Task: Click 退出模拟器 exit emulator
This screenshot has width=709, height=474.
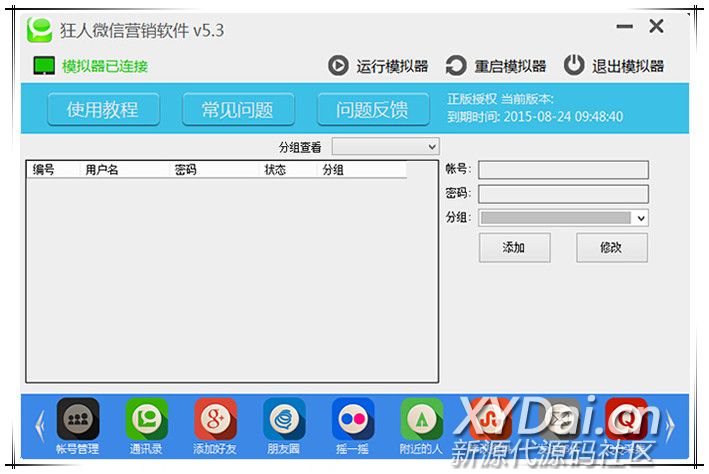Action: 614,66
